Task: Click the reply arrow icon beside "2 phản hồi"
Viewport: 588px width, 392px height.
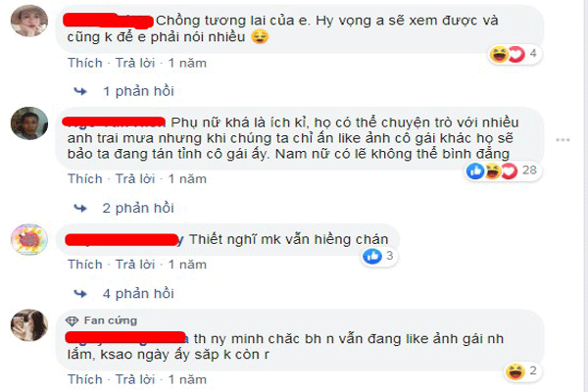Action: [x=80, y=208]
